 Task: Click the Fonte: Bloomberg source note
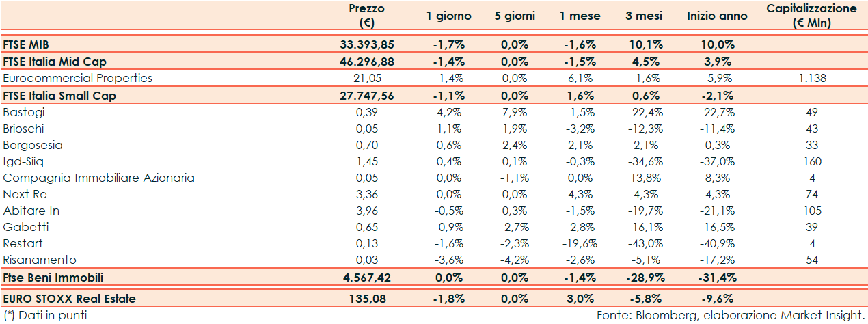(730, 315)
